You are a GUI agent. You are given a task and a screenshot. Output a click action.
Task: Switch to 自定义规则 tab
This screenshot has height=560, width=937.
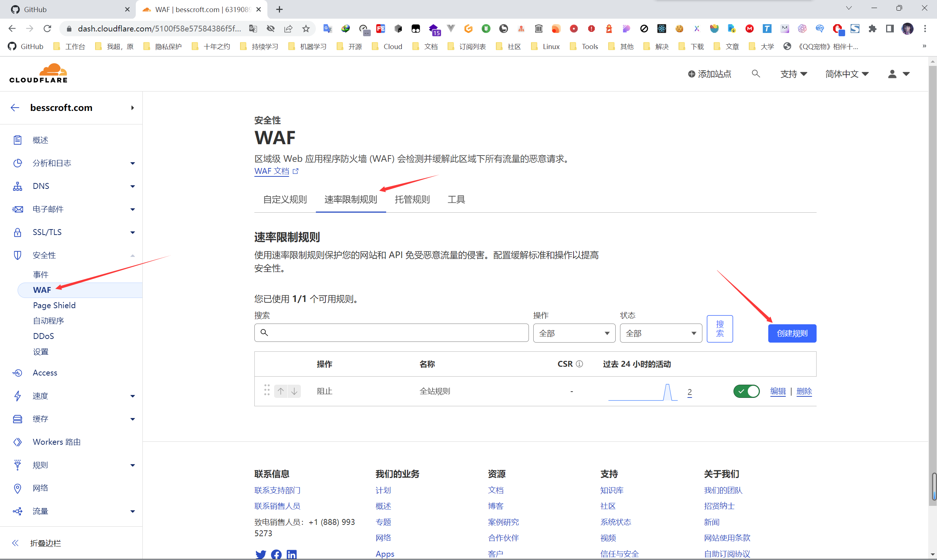pos(285,199)
